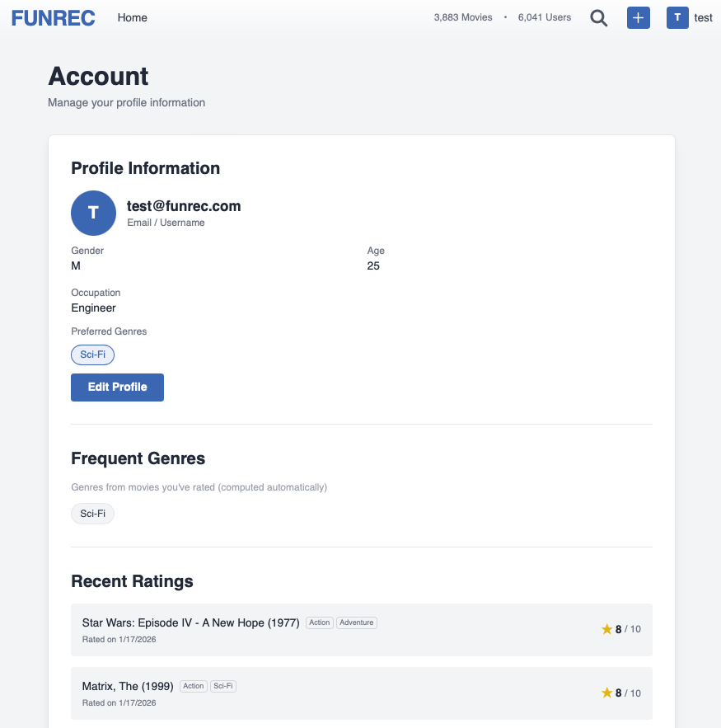Click the gold star on Star Wars rating
The image size is (721, 728).
tap(607, 629)
